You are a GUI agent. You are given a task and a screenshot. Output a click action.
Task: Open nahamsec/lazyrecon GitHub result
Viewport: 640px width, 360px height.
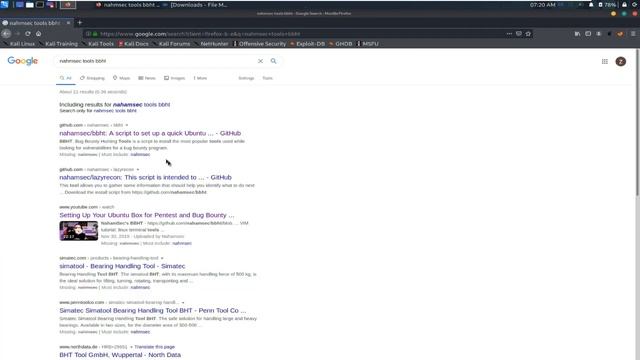coord(145,177)
